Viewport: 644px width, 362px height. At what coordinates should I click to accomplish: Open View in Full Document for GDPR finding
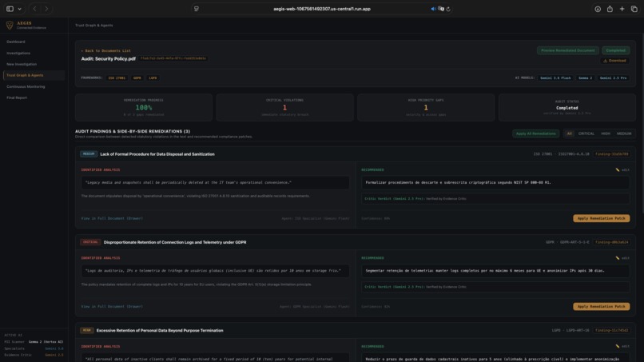coord(112,307)
